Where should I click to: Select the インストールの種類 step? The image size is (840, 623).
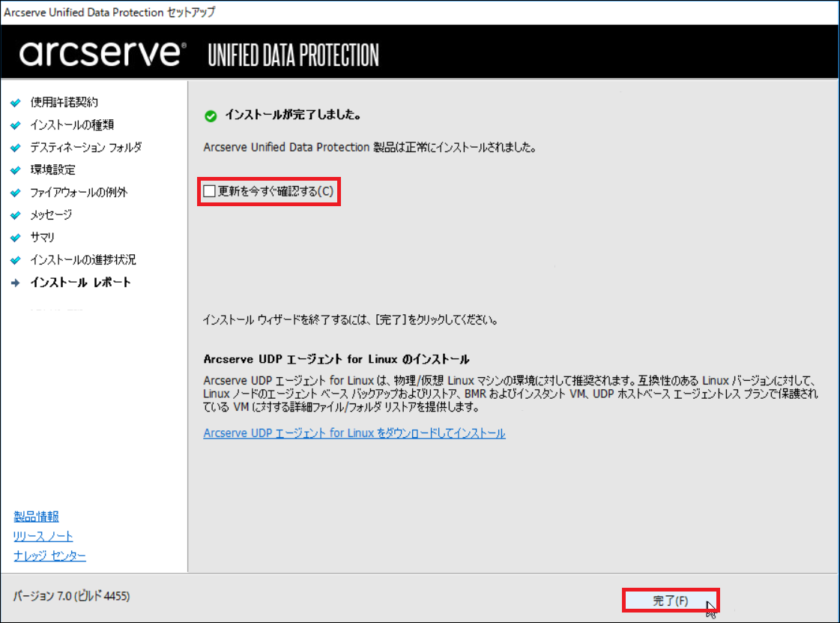72,124
